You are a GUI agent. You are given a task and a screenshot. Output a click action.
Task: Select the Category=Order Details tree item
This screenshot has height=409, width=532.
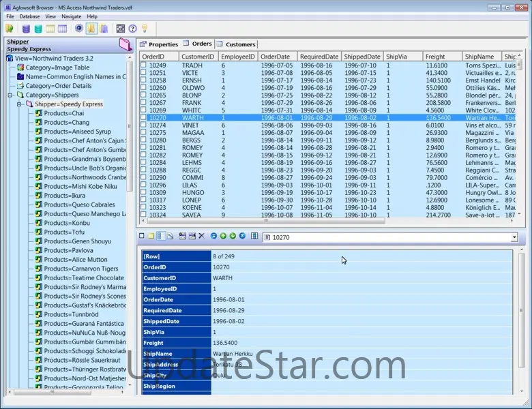[59, 86]
